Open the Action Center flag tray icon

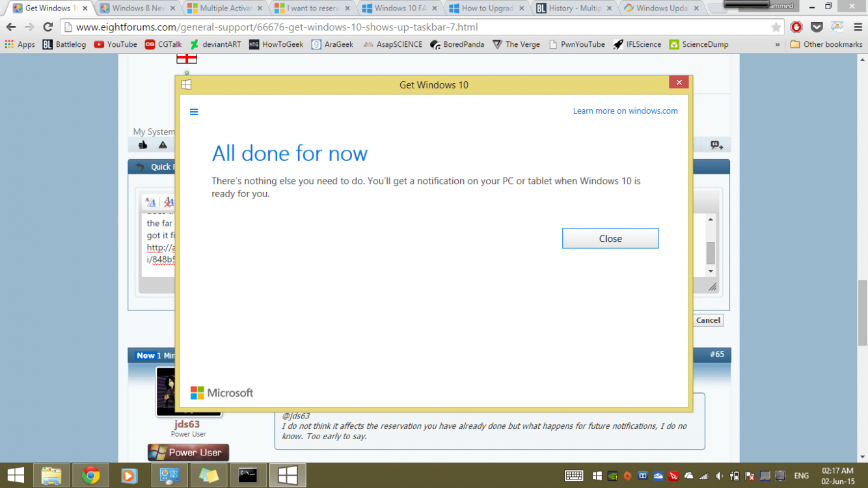pyautogui.click(x=750, y=476)
